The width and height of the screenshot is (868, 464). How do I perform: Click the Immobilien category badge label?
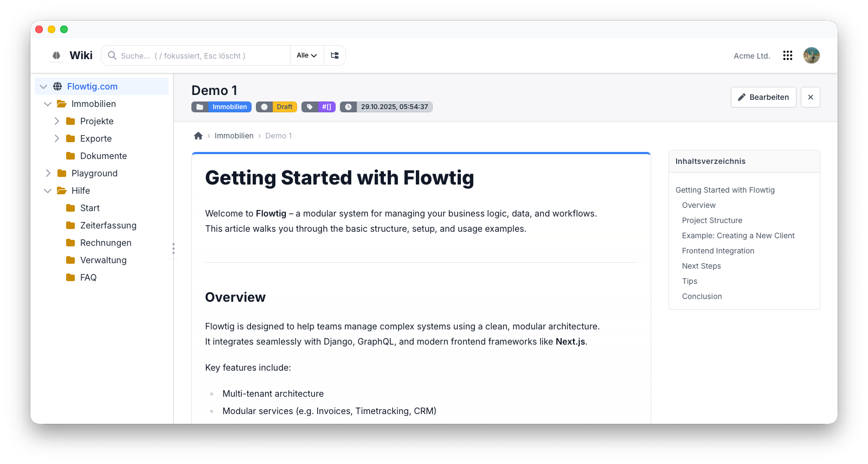coord(229,107)
